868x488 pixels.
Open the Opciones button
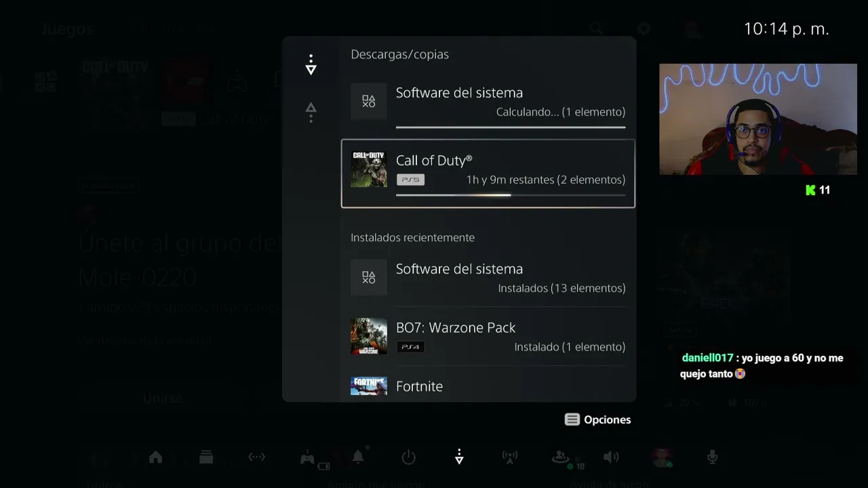[597, 420]
